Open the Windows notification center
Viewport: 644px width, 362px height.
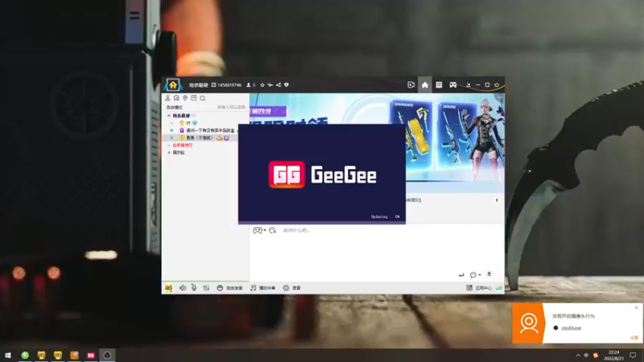coord(633,356)
